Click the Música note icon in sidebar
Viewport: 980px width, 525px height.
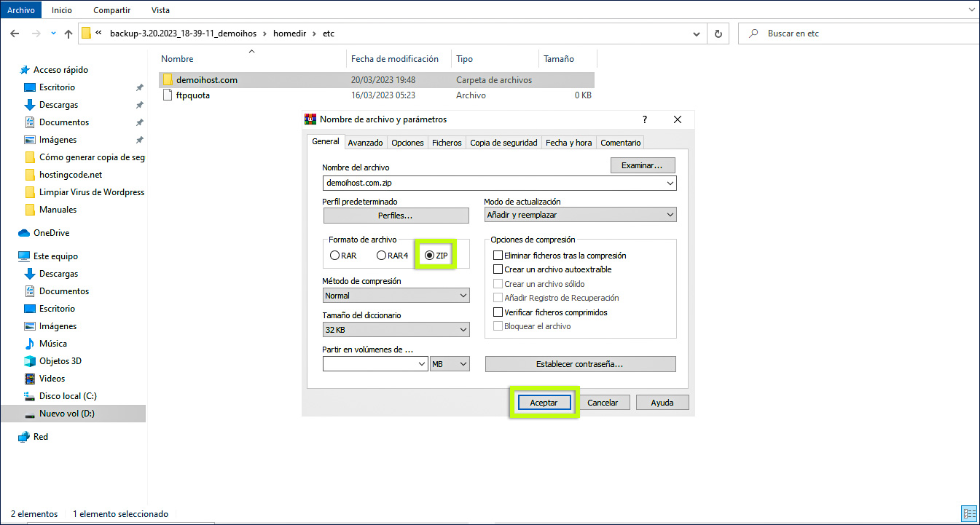click(30, 344)
